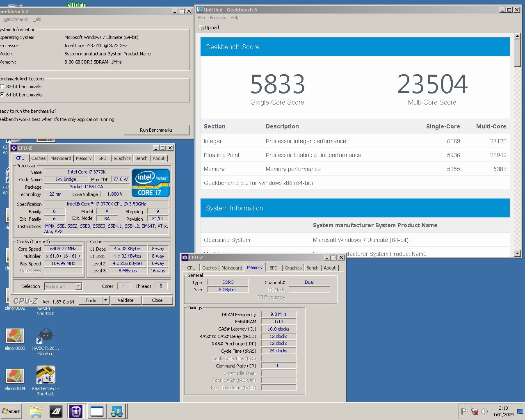
Task: Click the Tools button in CPU-Z
Action: [91, 300]
